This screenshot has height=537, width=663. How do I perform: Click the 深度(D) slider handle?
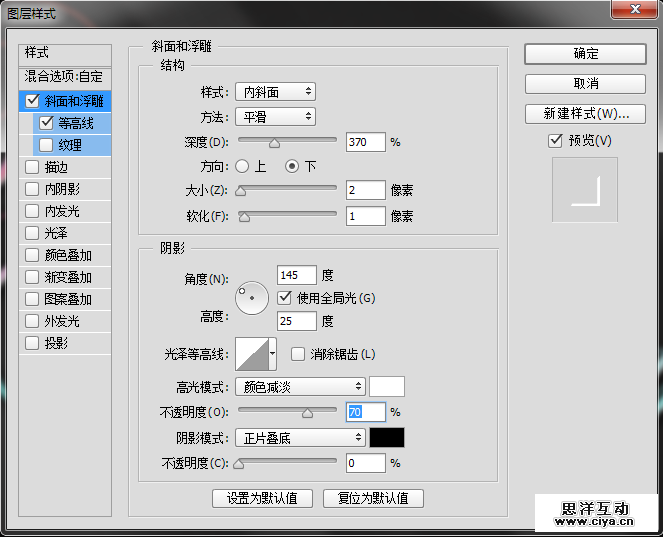click(274, 143)
